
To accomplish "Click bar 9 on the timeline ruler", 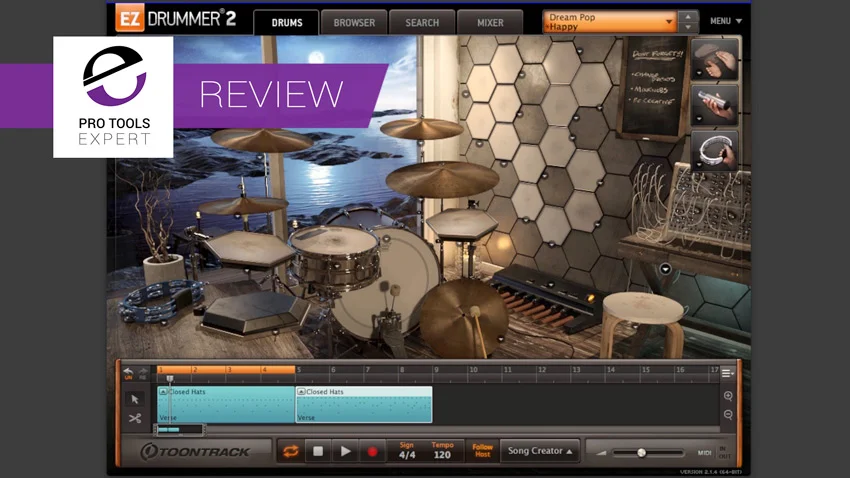I will pos(436,370).
